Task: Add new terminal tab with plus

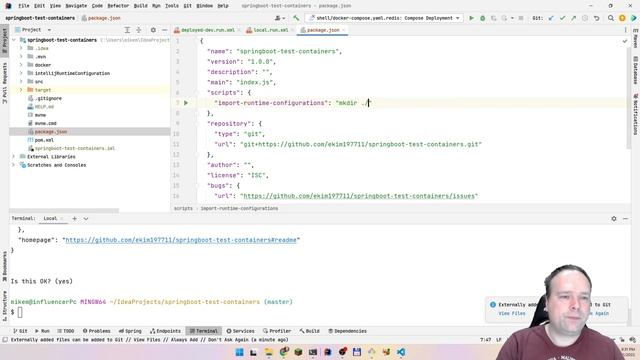Action: point(74,219)
